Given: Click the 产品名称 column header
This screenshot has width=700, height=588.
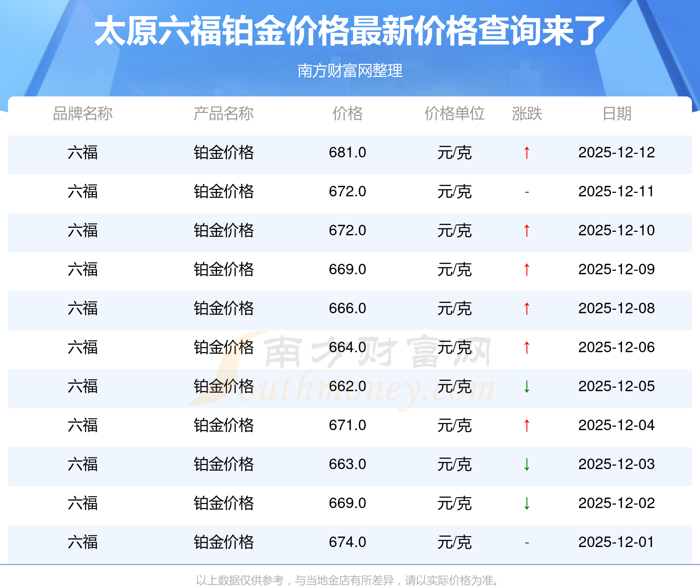Looking at the screenshot, I should coord(223,114).
